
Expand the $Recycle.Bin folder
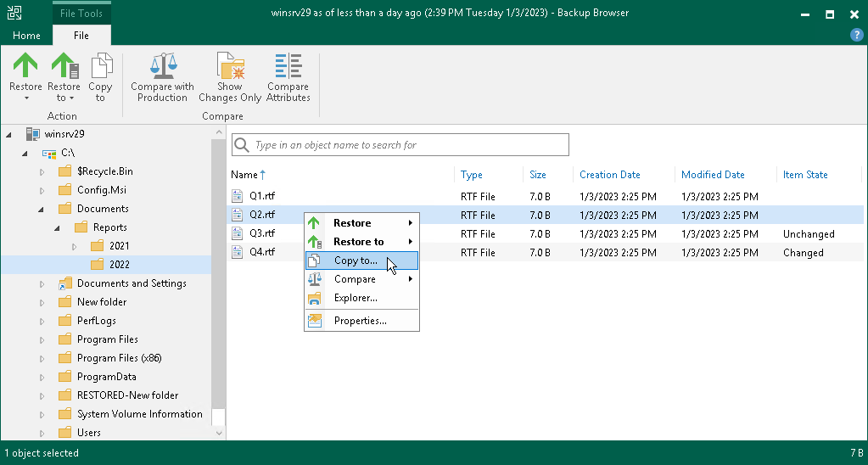click(x=42, y=171)
